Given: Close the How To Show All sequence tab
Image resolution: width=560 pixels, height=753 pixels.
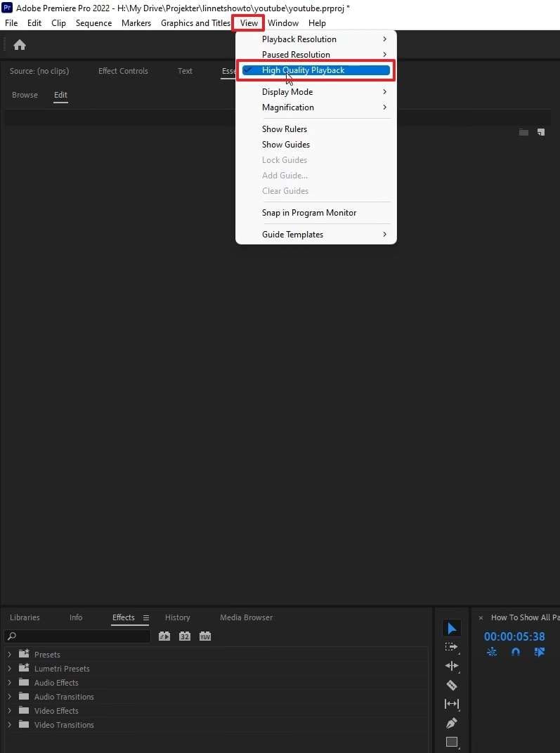Looking at the screenshot, I should [481, 618].
